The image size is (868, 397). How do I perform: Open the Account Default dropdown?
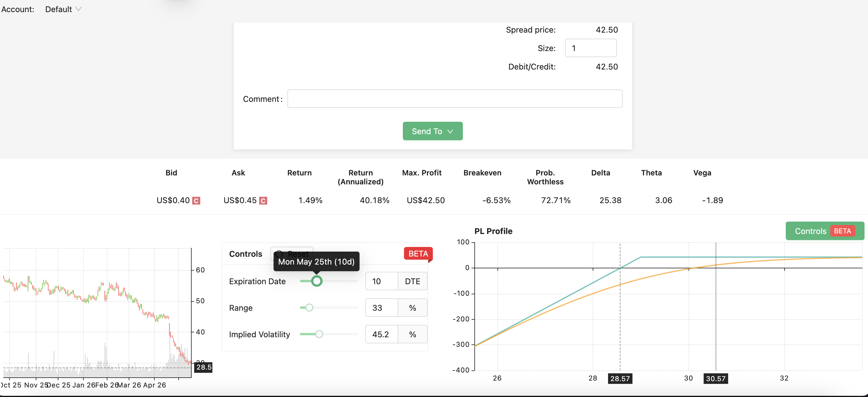[x=63, y=9]
